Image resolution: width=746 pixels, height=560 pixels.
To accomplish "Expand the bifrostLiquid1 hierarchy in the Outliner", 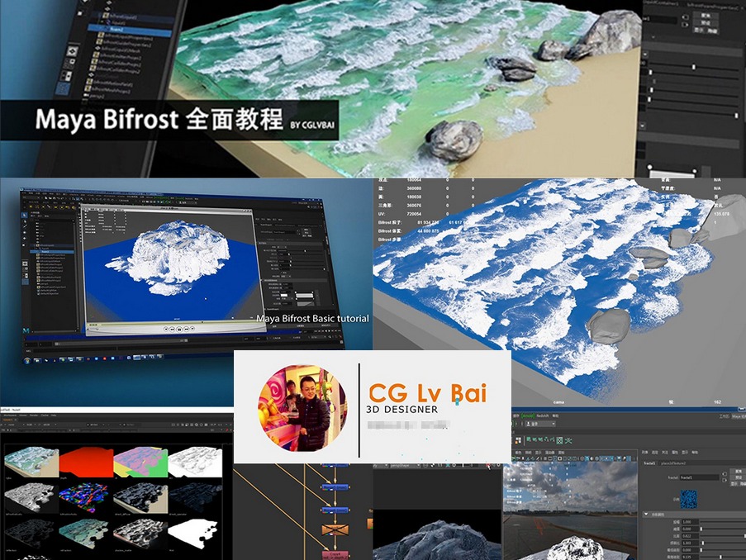I will (97, 17).
